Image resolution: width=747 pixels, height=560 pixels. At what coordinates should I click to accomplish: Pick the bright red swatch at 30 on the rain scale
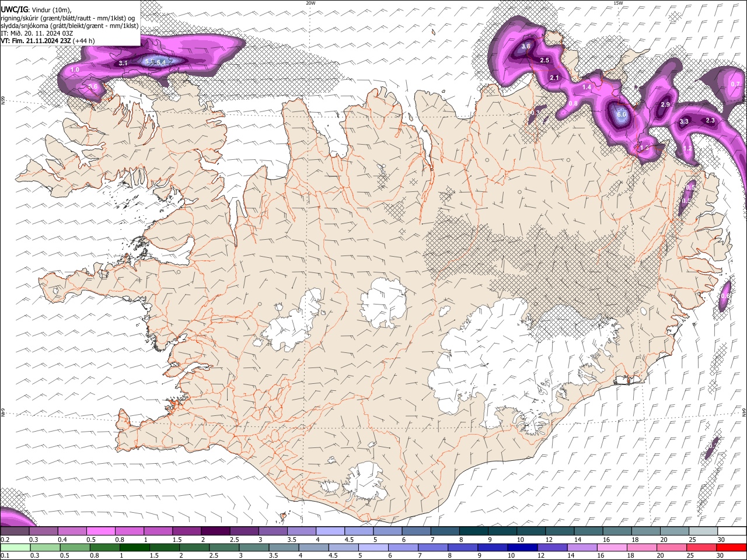point(732,547)
